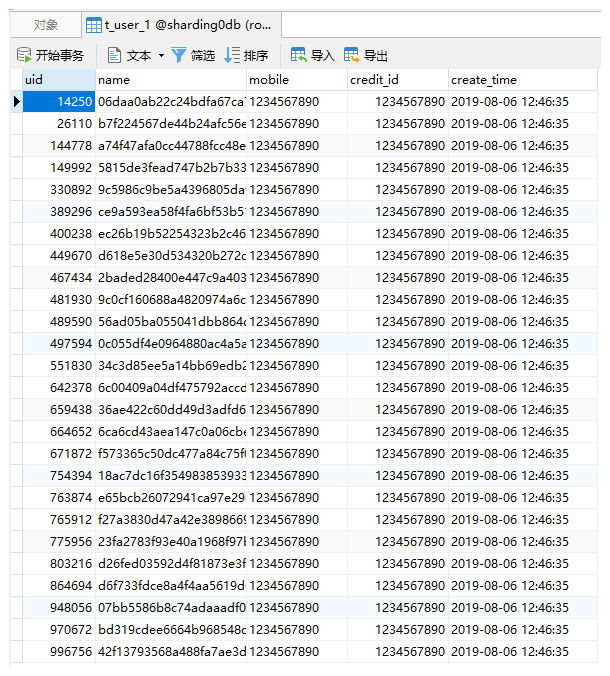
Task: Click the mobile column header
Action: pos(297,80)
